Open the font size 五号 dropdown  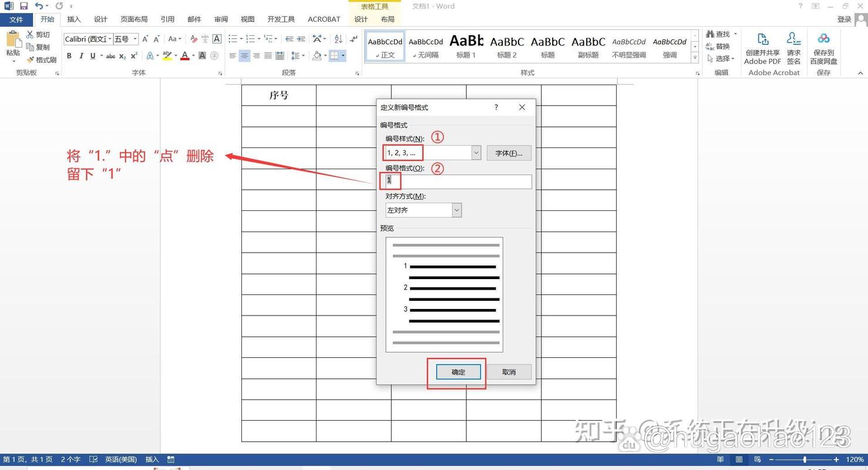(x=135, y=39)
